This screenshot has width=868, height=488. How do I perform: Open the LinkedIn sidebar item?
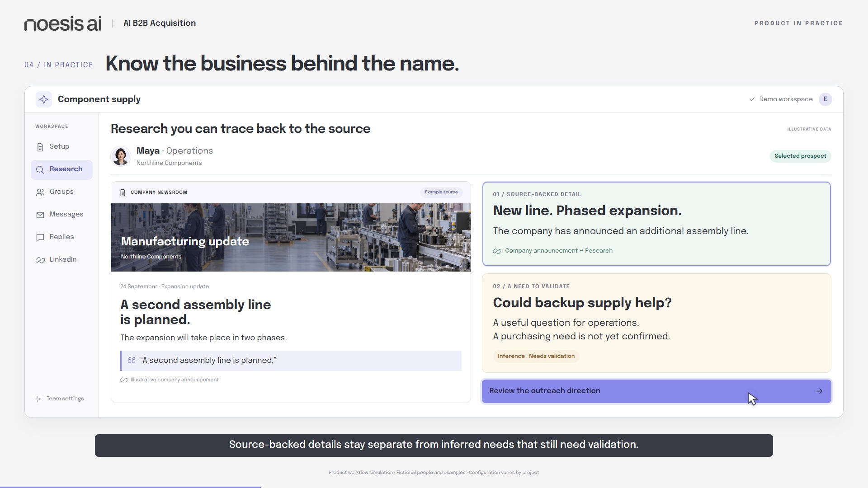tap(61, 260)
